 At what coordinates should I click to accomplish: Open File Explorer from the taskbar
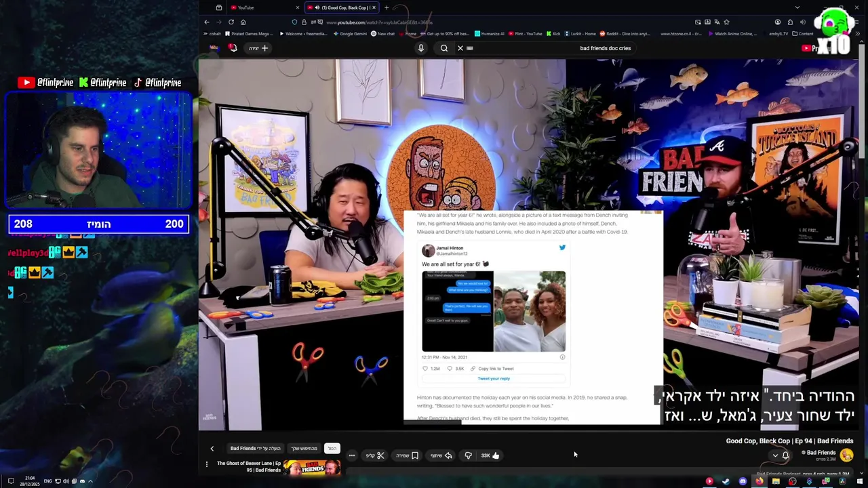[776, 481]
